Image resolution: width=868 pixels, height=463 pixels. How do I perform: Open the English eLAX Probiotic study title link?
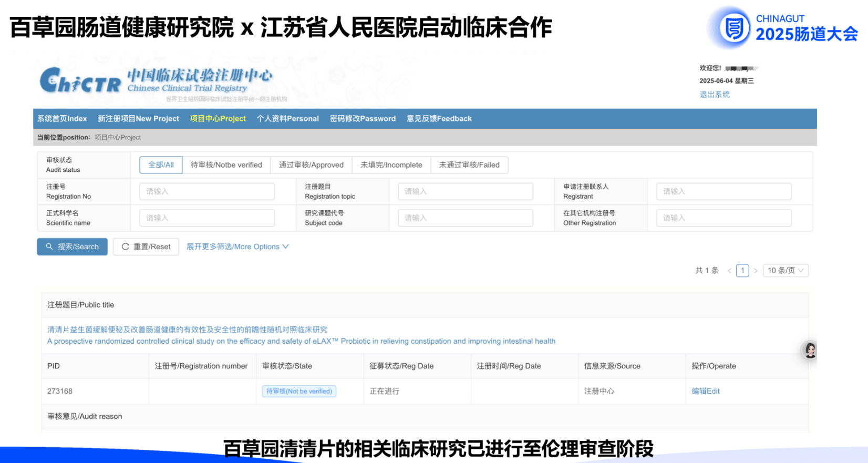pos(301,341)
